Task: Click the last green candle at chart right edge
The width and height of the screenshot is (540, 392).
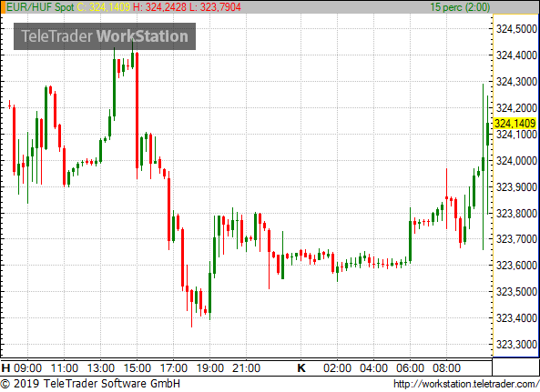Action: (488, 134)
